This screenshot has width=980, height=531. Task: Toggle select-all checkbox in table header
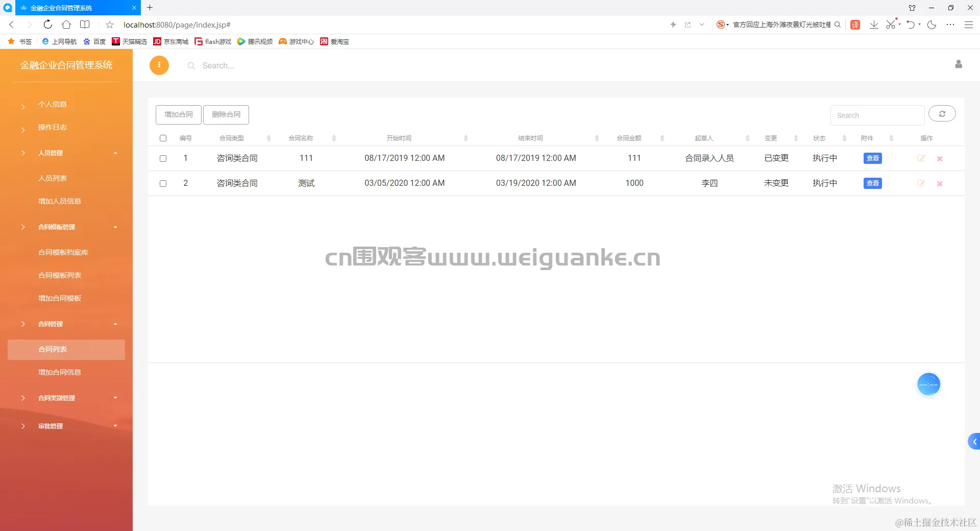point(163,138)
